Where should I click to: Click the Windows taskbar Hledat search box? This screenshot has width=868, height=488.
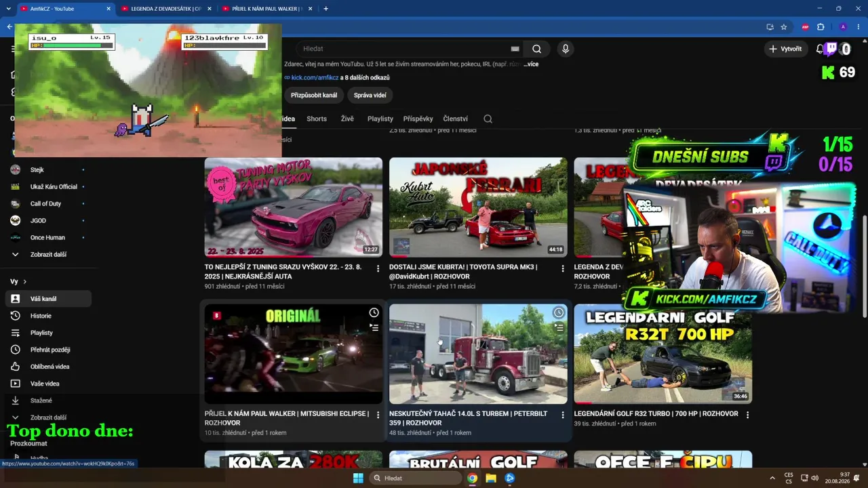pos(416,478)
